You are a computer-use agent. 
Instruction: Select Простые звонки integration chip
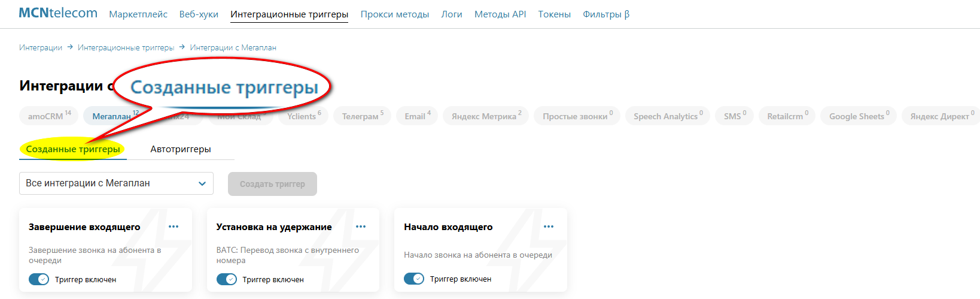click(577, 116)
